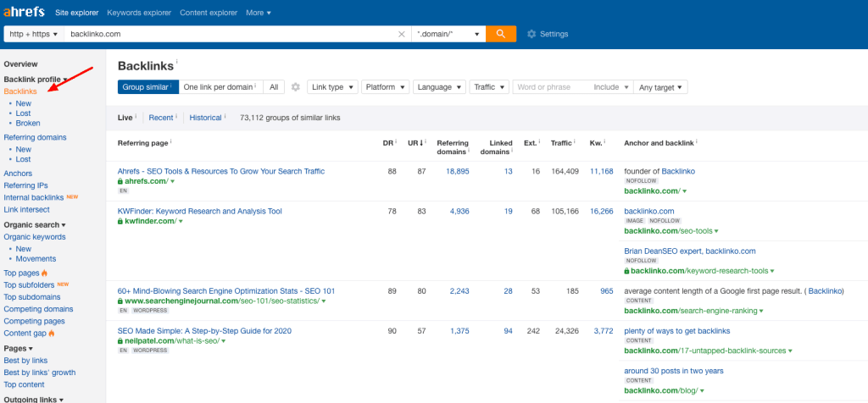Viewport: 868px width, 403px height.
Task: Open Competing domains in the sidebar
Action: coord(38,309)
